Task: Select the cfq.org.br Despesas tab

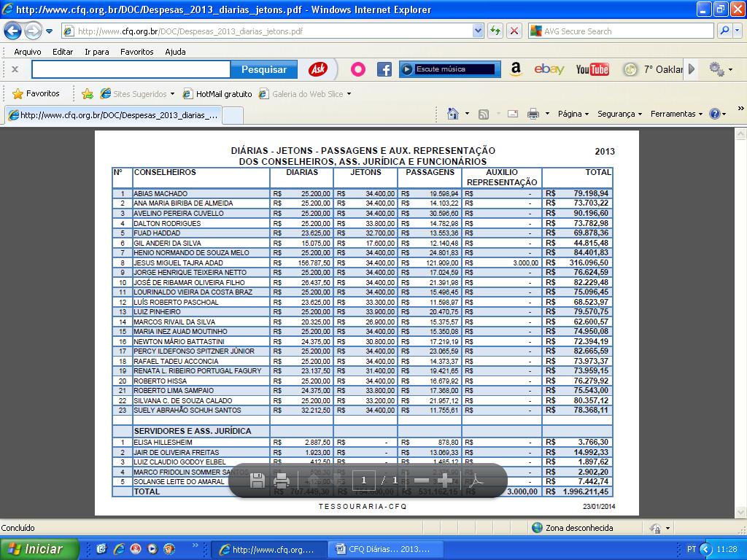Action: point(113,115)
